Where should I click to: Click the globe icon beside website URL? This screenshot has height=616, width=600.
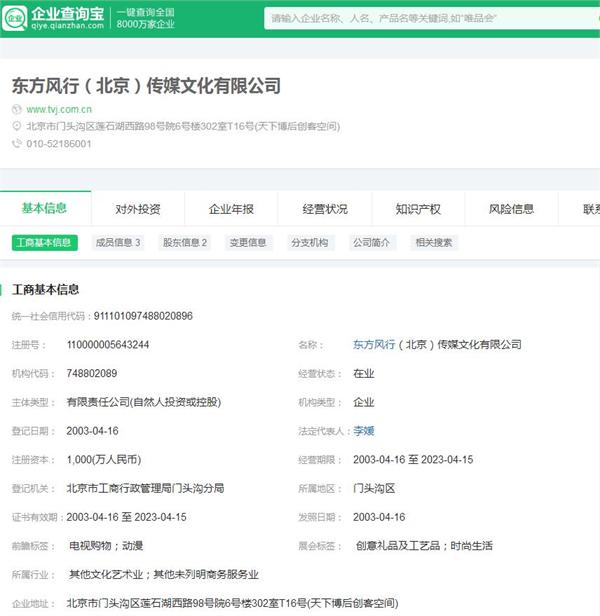tap(16, 110)
